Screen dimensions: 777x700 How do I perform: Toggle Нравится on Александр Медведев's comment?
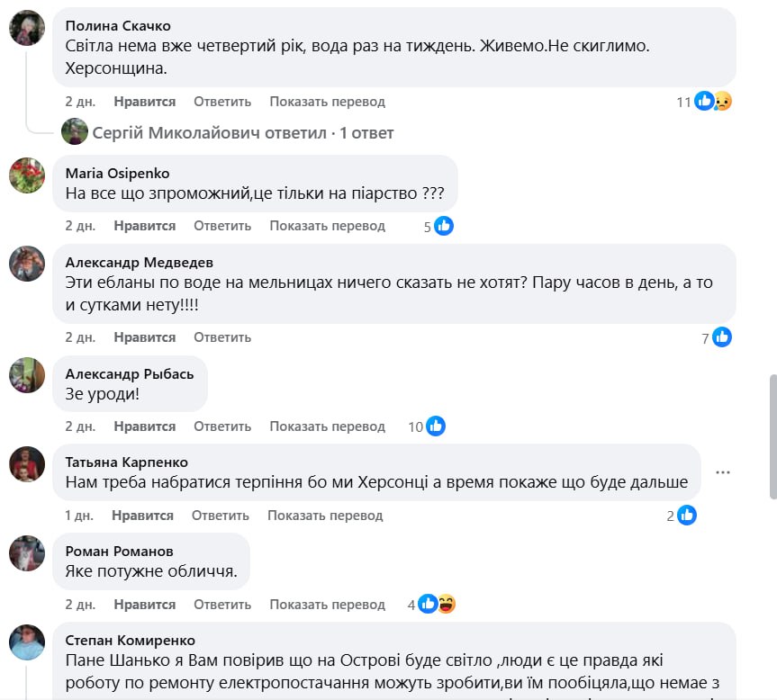click(144, 337)
